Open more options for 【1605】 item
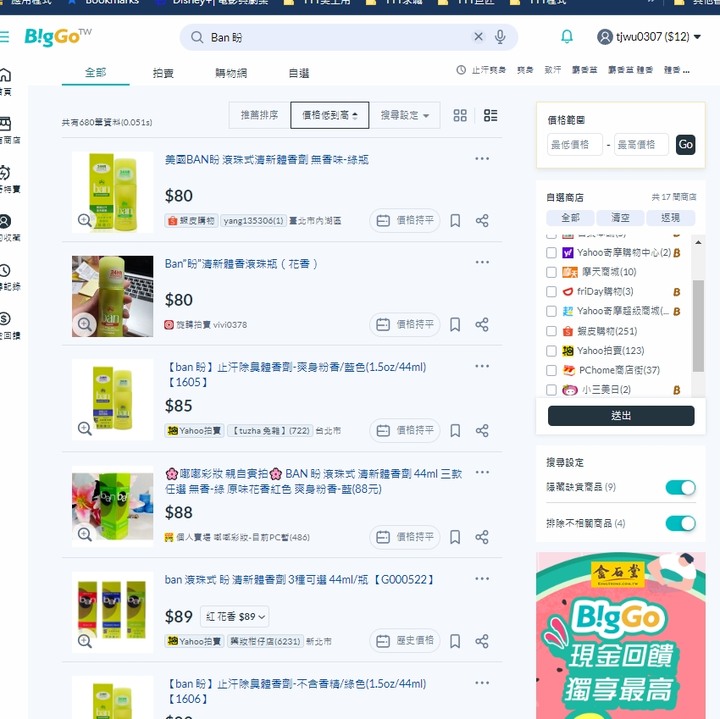Image resolution: width=720 pixels, height=719 pixels. (x=482, y=366)
